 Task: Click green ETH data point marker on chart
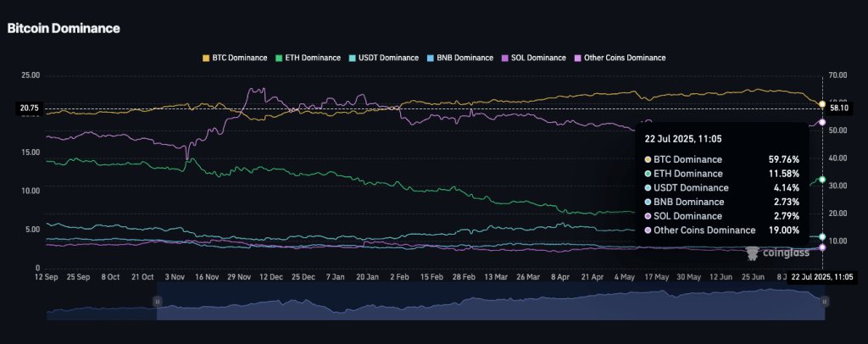pyautogui.click(x=822, y=180)
